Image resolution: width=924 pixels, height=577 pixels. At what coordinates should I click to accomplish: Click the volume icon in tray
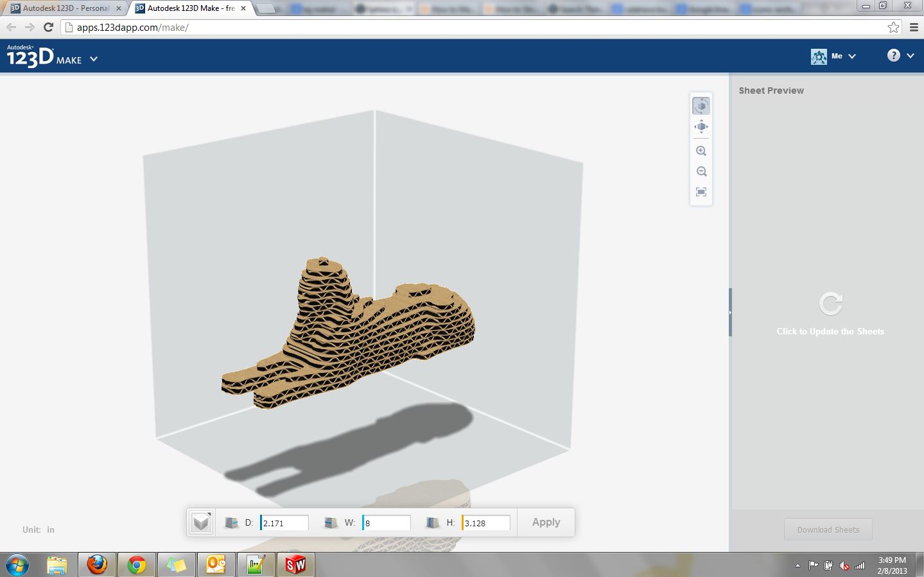tap(844, 565)
